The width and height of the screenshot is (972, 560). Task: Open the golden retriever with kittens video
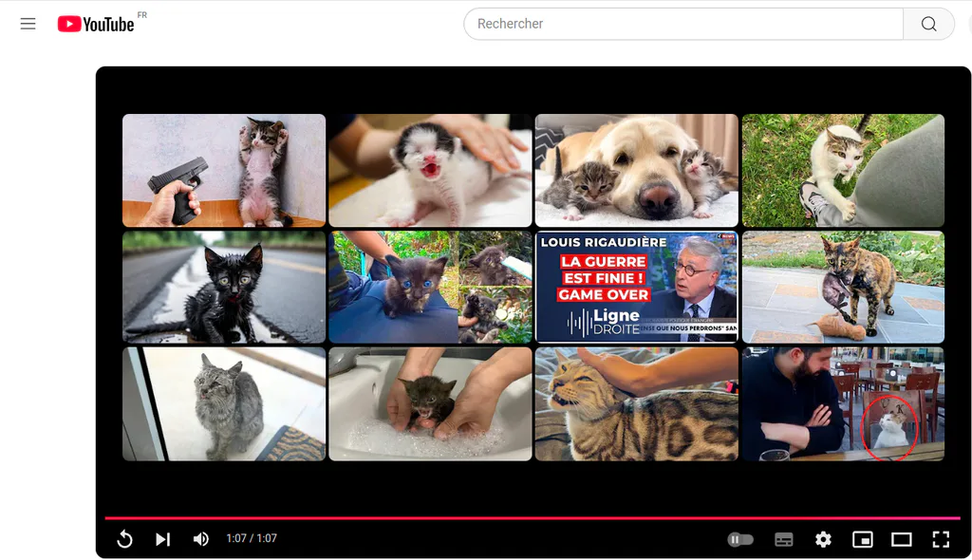point(637,170)
